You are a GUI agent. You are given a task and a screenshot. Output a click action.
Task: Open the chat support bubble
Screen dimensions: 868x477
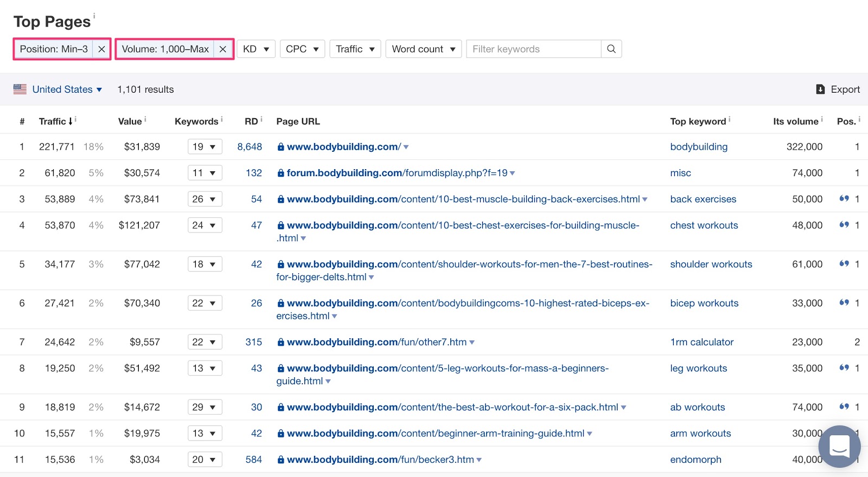(839, 446)
